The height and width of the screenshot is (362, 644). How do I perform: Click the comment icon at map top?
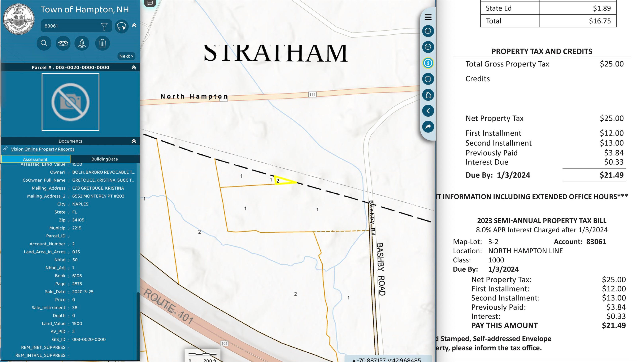150,3
